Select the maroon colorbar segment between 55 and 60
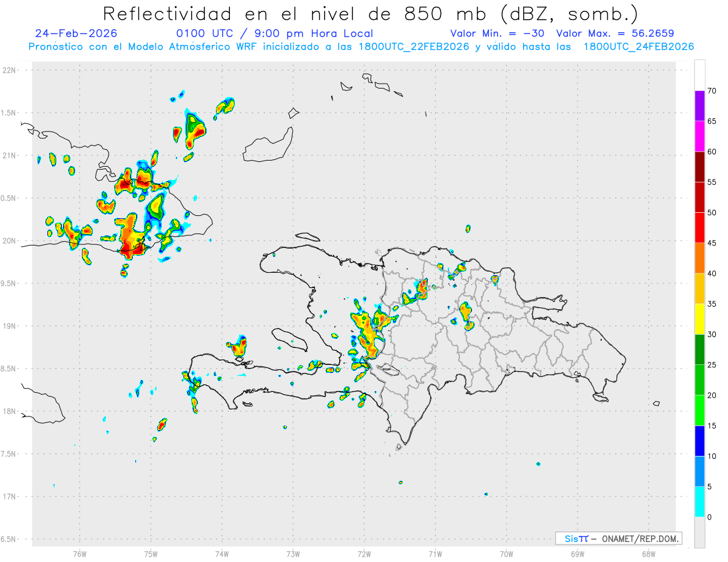Screen dimensions: 728x562 click(x=699, y=167)
